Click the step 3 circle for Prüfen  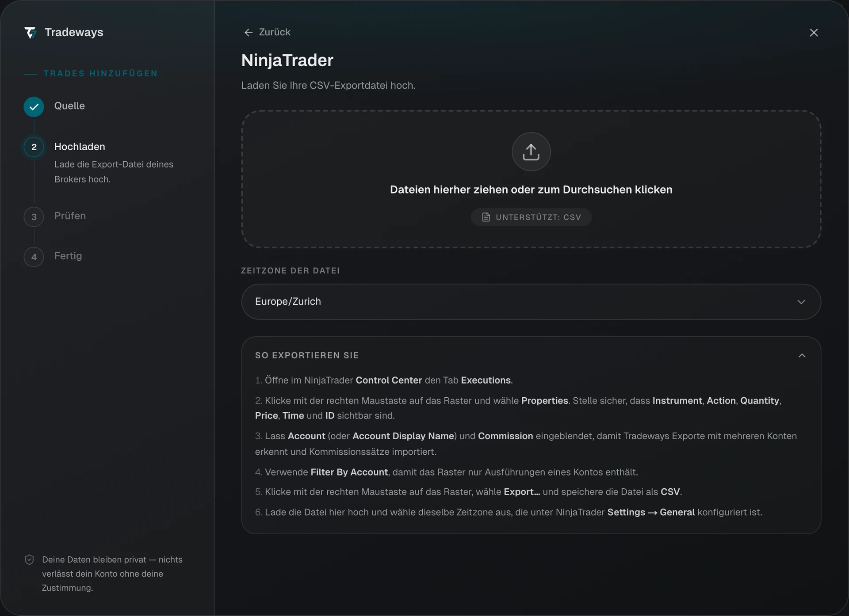[34, 217]
